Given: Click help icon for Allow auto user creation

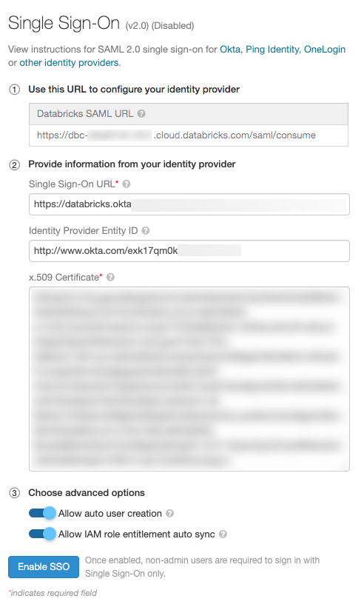Looking at the screenshot, I should click(x=170, y=513).
